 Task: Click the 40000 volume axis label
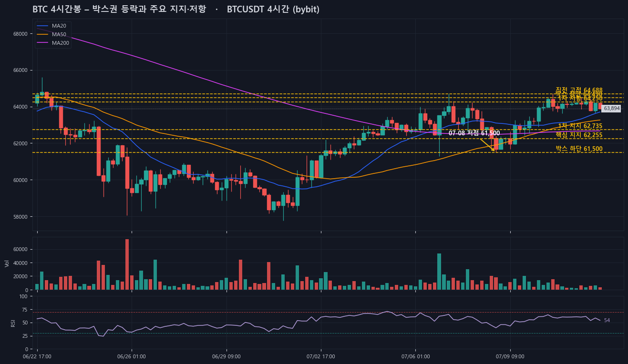(20, 263)
